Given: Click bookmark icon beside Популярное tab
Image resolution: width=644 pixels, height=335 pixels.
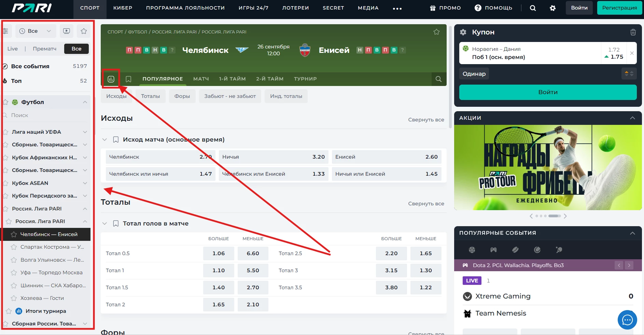Looking at the screenshot, I should 128,79.
